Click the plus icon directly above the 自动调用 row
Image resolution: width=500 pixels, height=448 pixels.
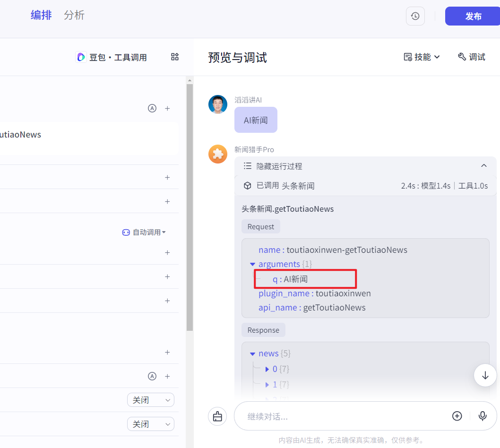point(167,201)
